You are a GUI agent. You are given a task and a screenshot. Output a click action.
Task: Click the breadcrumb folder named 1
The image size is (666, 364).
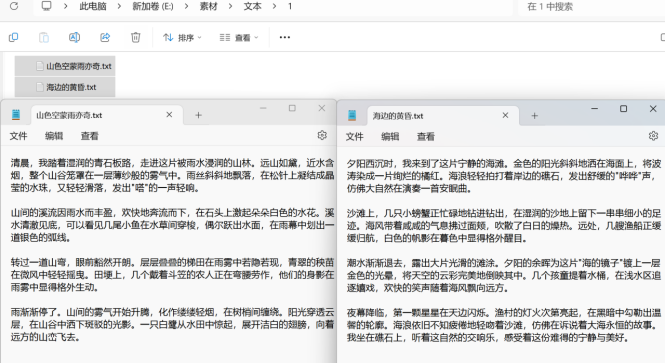point(290,6)
